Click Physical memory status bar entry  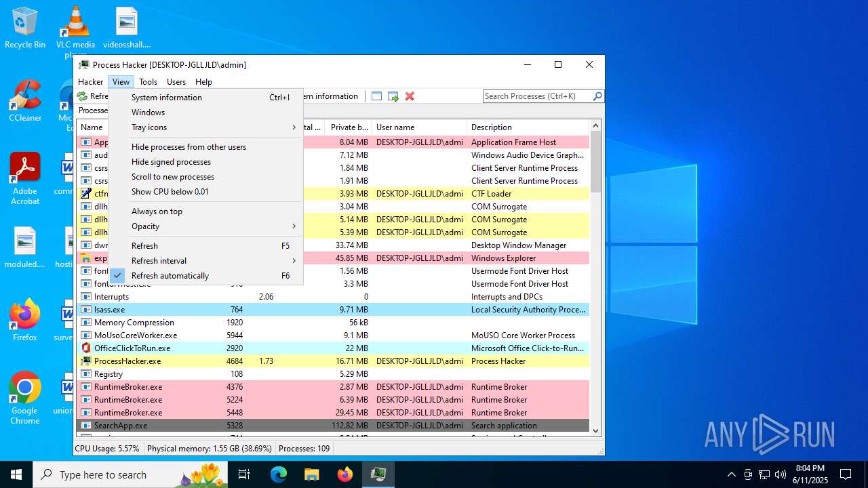coord(210,449)
